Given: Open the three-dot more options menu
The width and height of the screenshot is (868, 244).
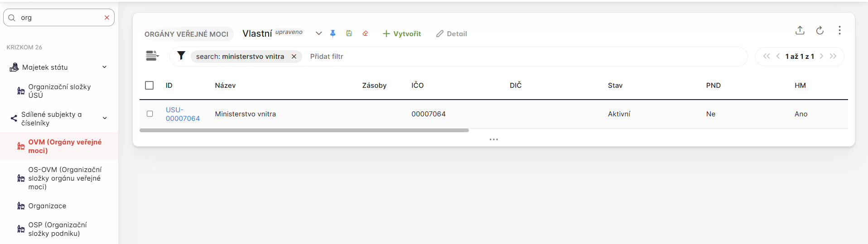Looking at the screenshot, I should 839,30.
